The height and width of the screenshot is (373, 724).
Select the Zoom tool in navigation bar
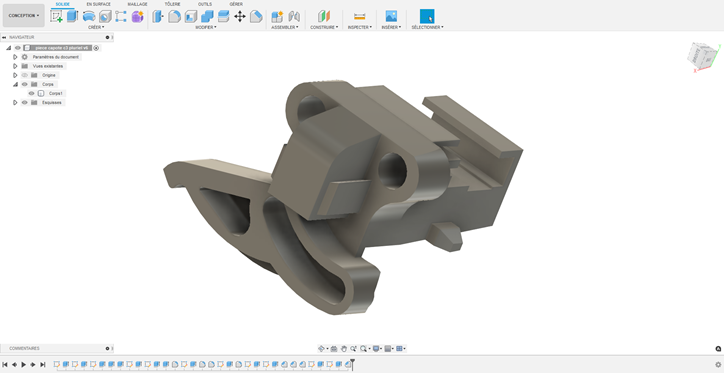click(353, 349)
